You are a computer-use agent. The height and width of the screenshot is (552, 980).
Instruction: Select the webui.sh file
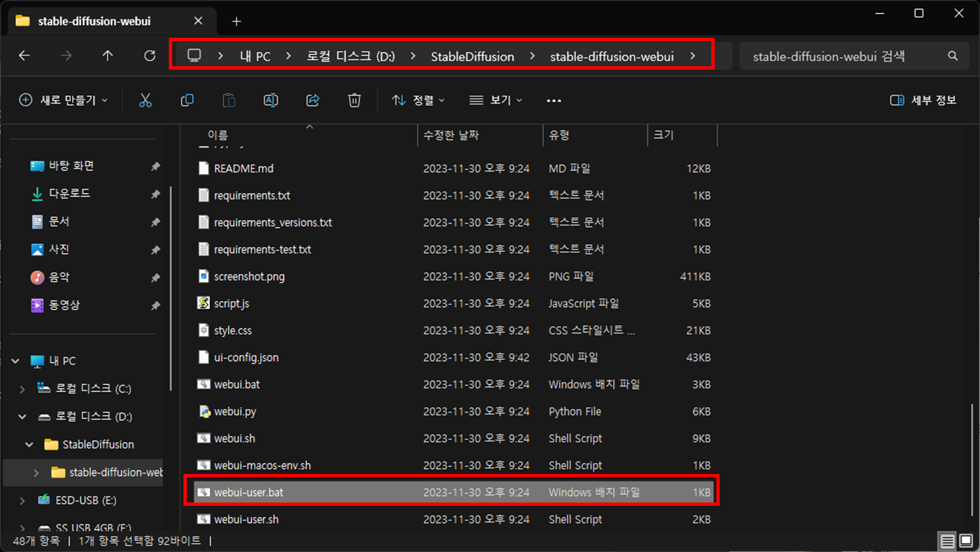point(454,438)
